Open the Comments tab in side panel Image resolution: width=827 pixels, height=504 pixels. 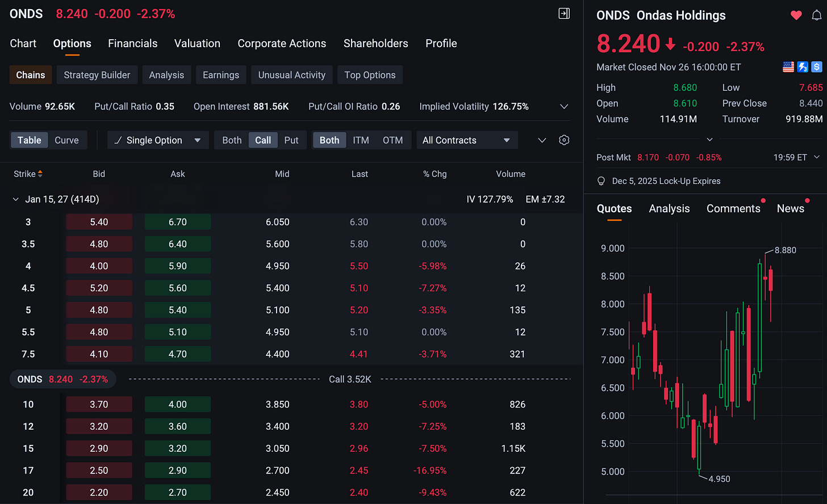coord(733,208)
